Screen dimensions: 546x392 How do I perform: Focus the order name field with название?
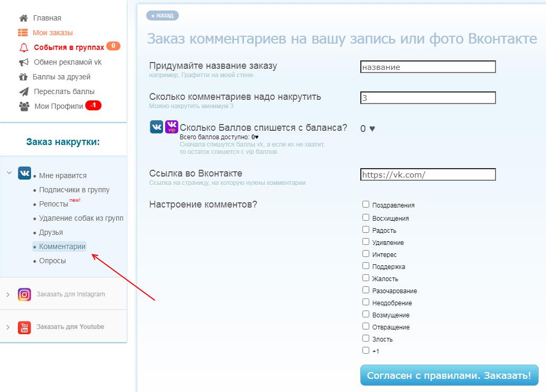[x=428, y=67]
